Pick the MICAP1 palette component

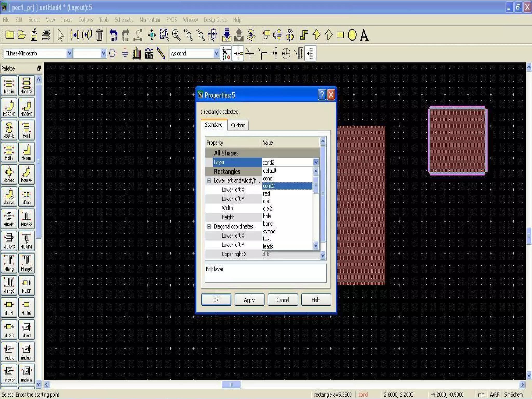[x=9, y=218]
